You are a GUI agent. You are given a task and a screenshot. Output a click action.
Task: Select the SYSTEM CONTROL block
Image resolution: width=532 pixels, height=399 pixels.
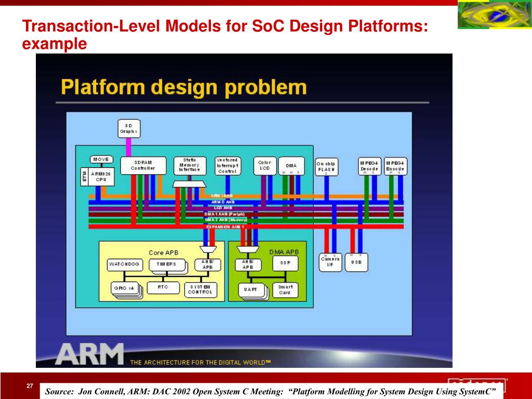(x=200, y=290)
